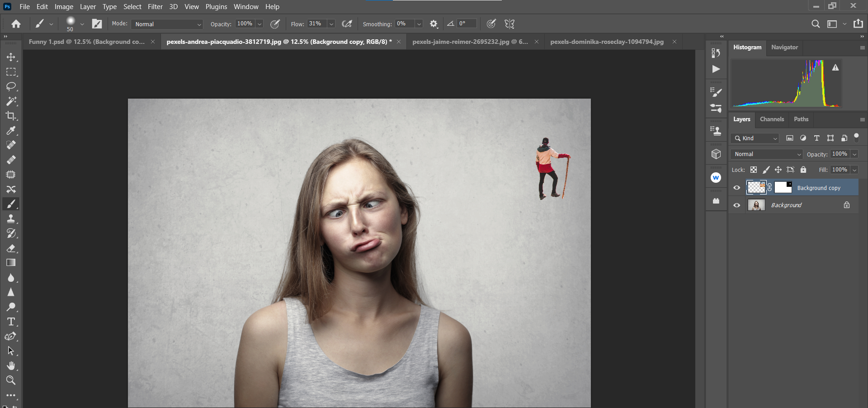This screenshot has height=408, width=868.
Task: Select the Zoom tool
Action: [11, 380]
